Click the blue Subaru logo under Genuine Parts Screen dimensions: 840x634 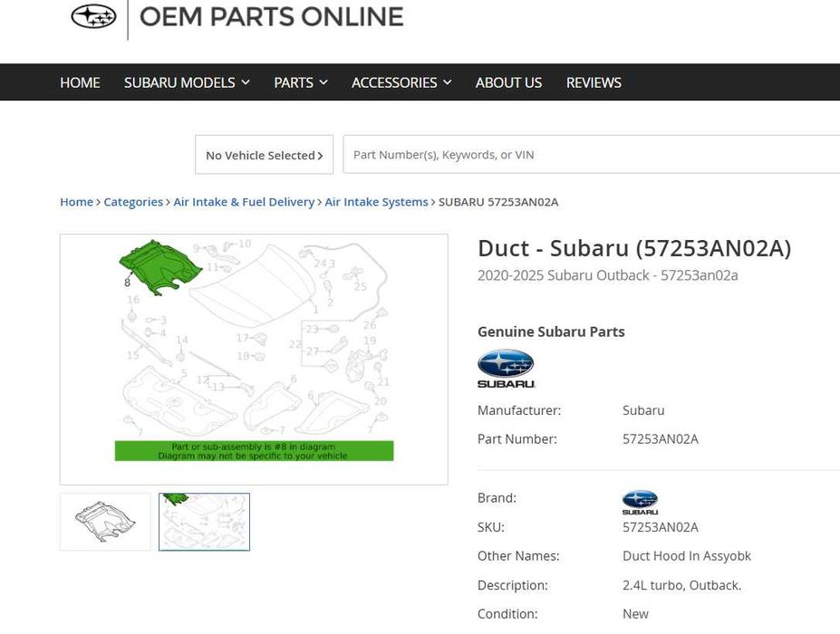[x=506, y=369]
